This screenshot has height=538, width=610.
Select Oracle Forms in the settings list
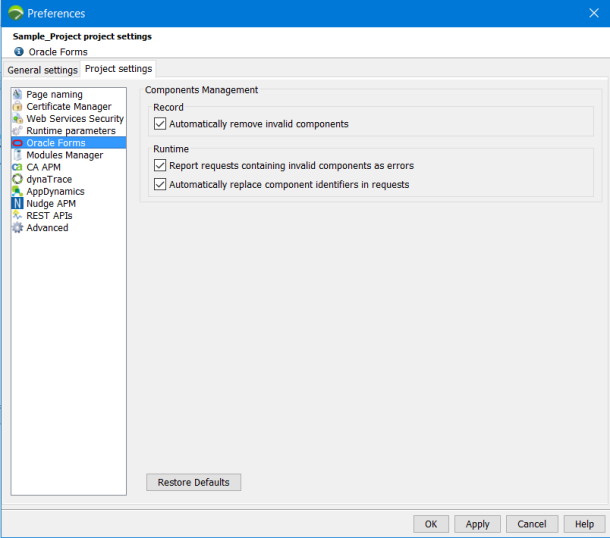[x=56, y=143]
